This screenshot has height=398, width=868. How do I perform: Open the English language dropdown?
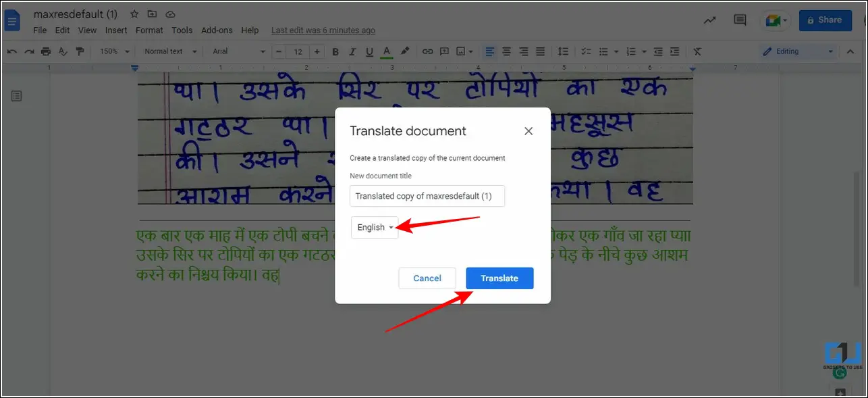(375, 227)
